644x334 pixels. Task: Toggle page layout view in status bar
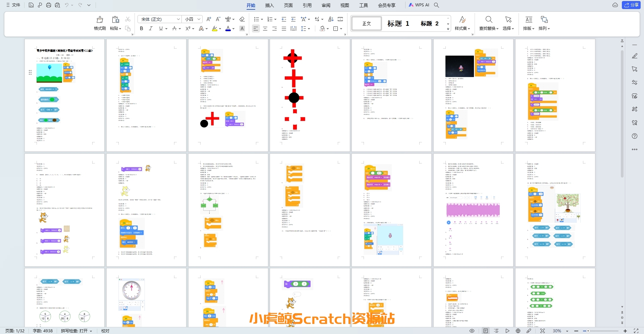point(486,331)
